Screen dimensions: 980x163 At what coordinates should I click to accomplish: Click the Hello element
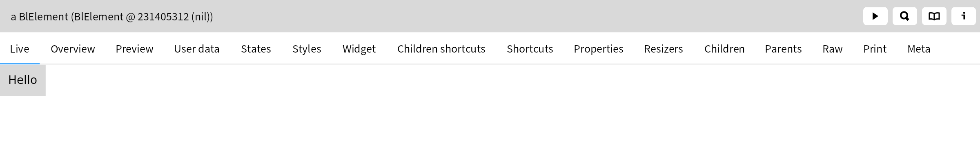pos(22,80)
